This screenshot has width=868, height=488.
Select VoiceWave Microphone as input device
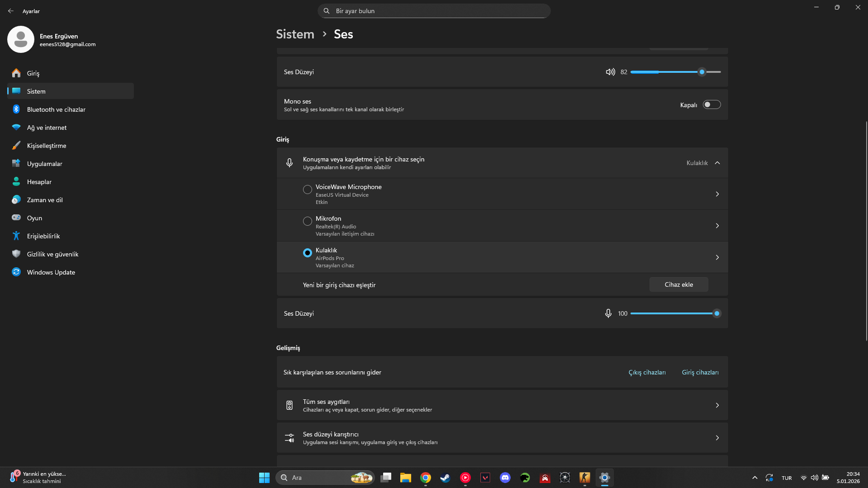(308, 190)
